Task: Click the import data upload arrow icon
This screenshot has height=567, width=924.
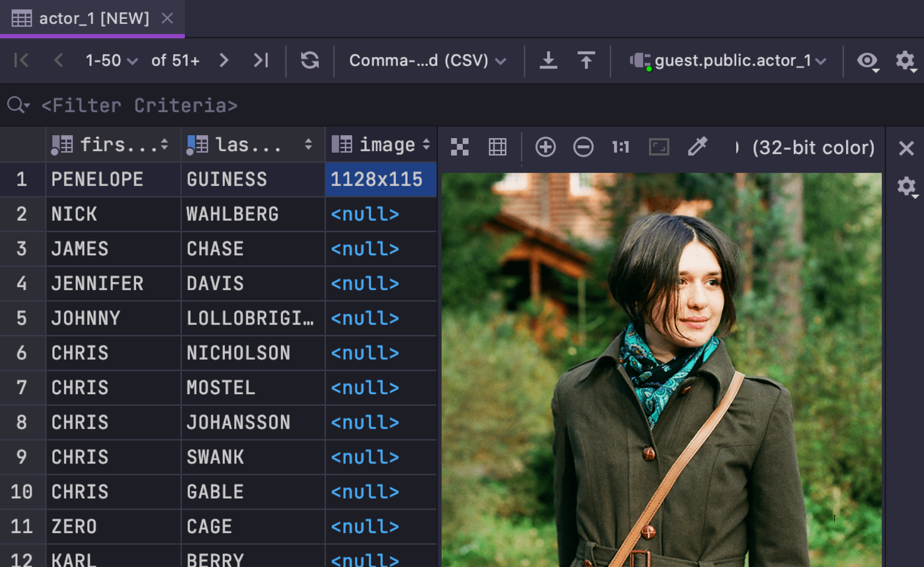Action: tap(586, 60)
